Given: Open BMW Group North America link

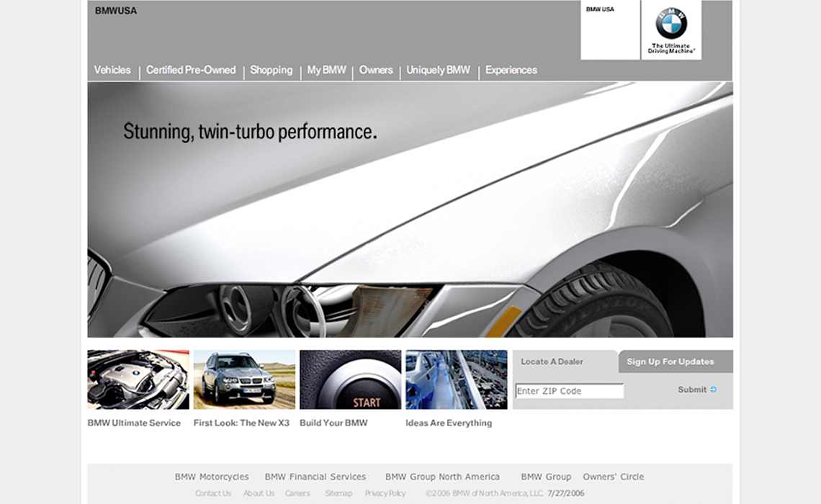Looking at the screenshot, I should coord(442,477).
